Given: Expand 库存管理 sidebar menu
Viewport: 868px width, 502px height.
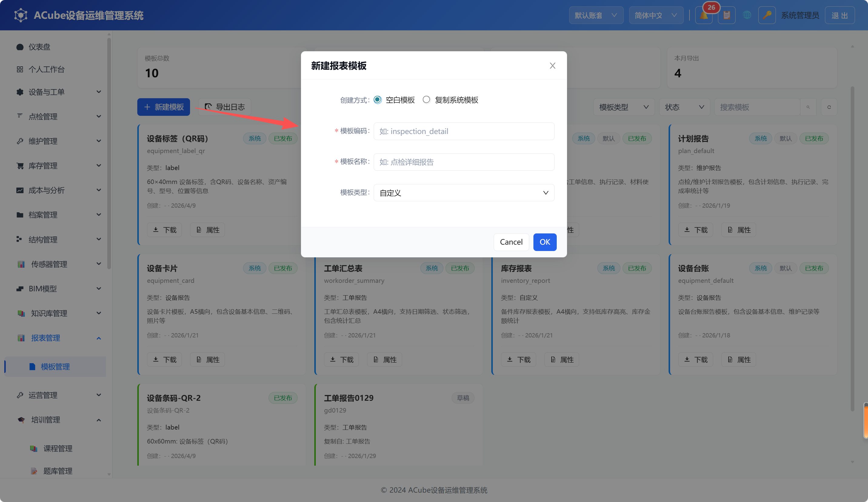Looking at the screenshot, I should point(58,166).
